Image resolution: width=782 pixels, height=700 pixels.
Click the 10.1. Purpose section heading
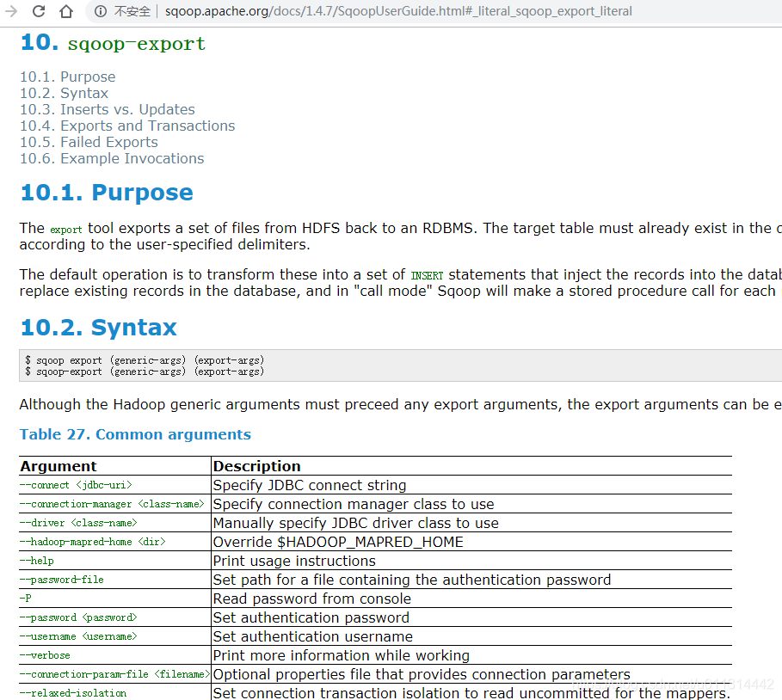107,193
